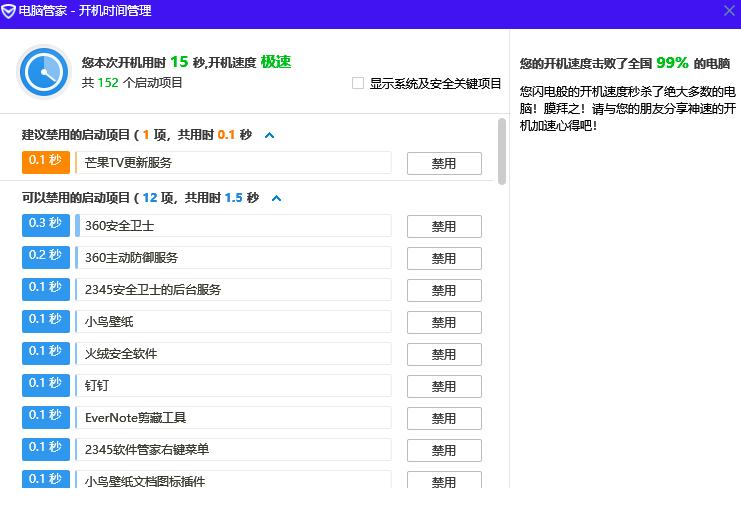The height and width of the screenshot is (518, 741).
Task: Disable 钉钉 startup item
Action: coord(444,387)
